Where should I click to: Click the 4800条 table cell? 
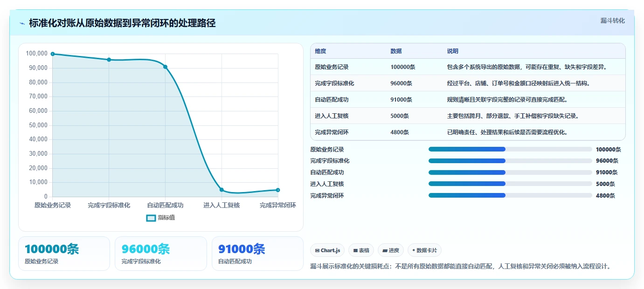point(400,132)
